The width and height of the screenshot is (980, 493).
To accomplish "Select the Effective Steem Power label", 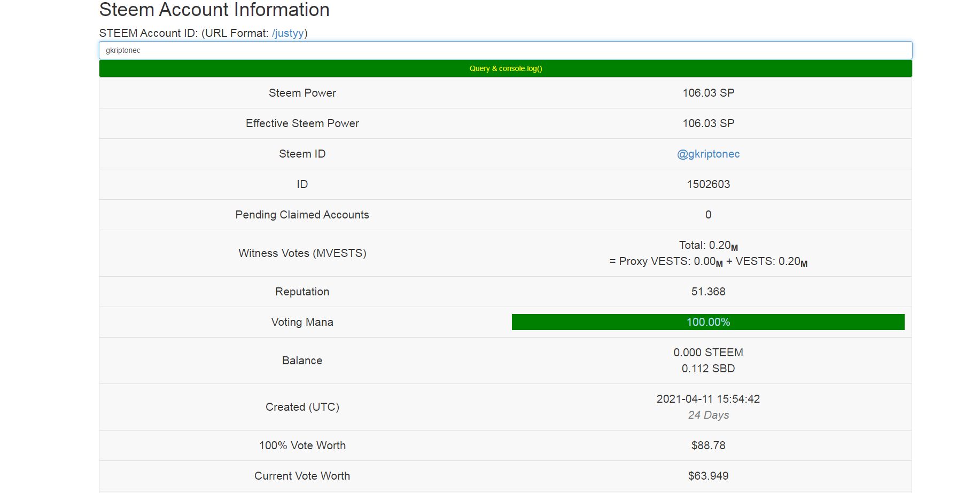I will (x=302, y=123).
